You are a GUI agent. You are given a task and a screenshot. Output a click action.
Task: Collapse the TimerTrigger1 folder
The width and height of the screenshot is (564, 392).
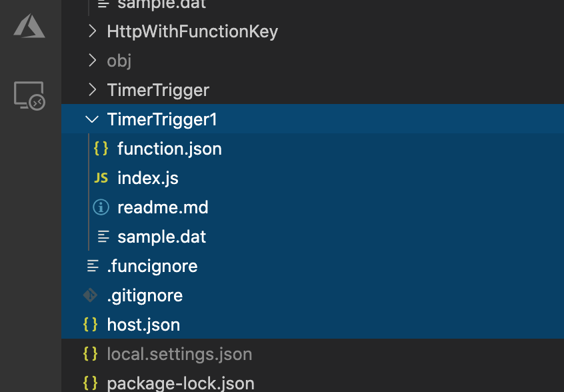(91, 119)
